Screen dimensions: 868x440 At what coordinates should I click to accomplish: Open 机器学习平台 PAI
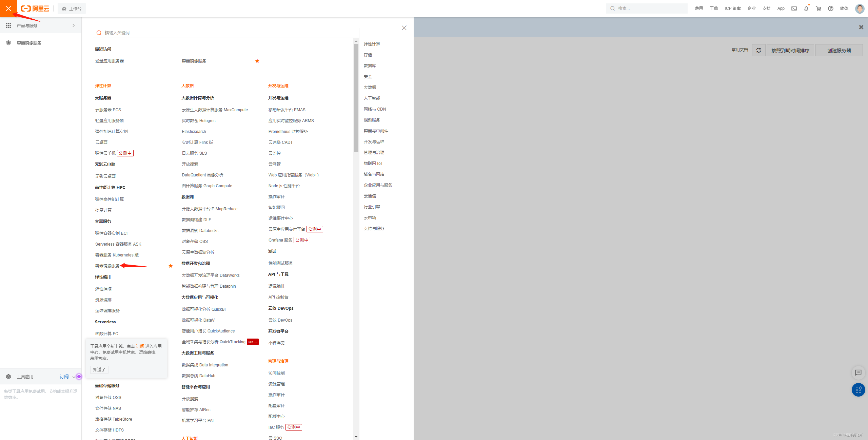198,421
